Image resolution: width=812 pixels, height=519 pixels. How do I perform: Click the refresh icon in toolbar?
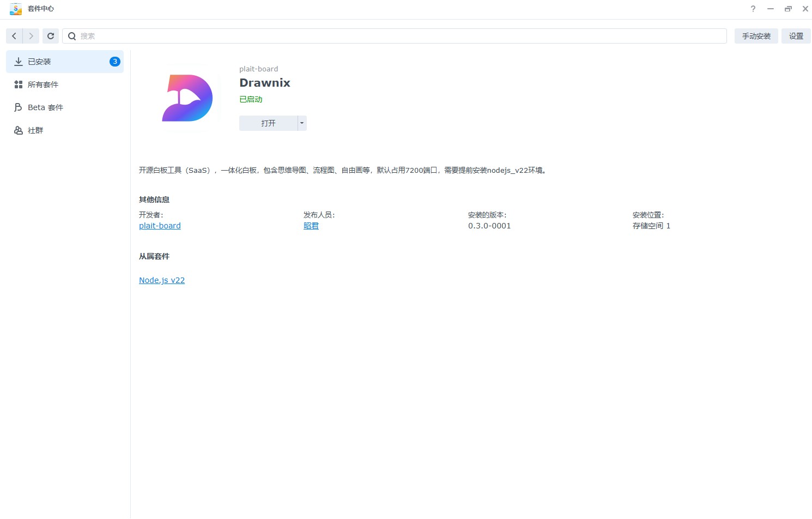(51, 36)
